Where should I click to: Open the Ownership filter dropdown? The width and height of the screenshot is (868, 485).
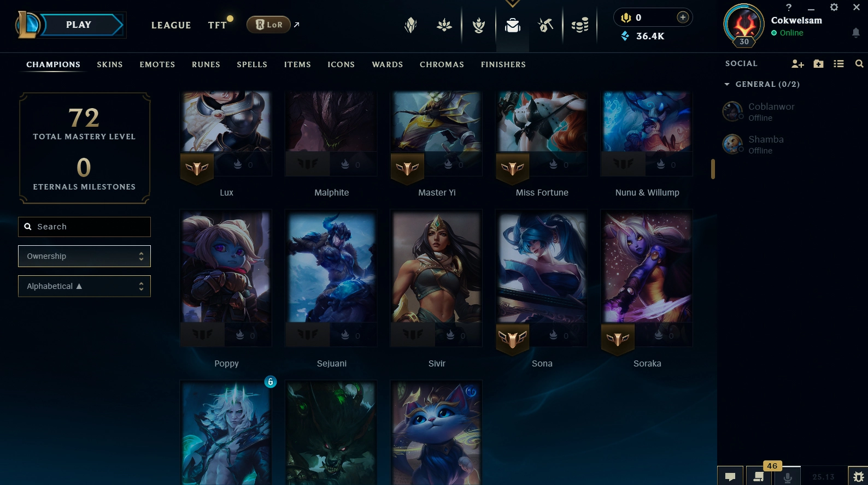coord(84,256)
